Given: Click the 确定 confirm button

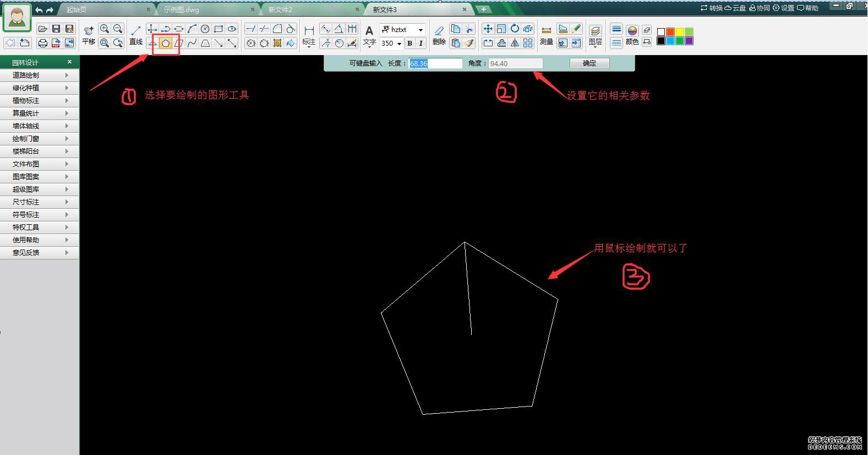Looking at the screenshot, I should point(589,63).
